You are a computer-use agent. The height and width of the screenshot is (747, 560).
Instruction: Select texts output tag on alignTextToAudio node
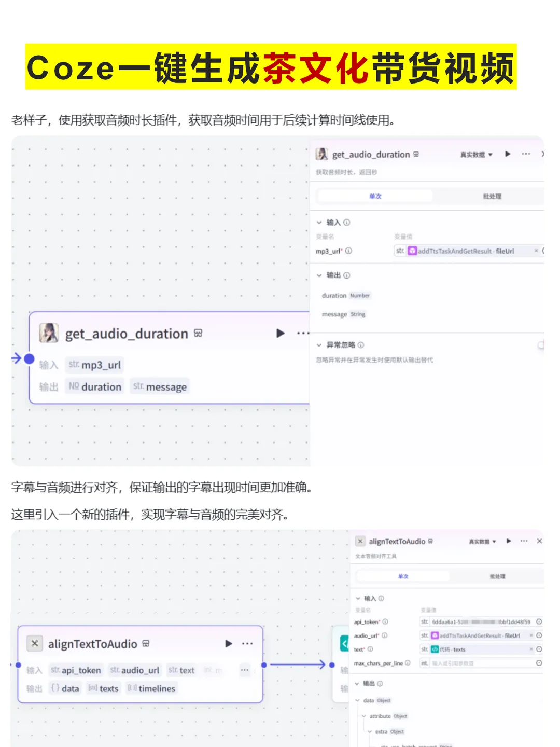(103, 688)
